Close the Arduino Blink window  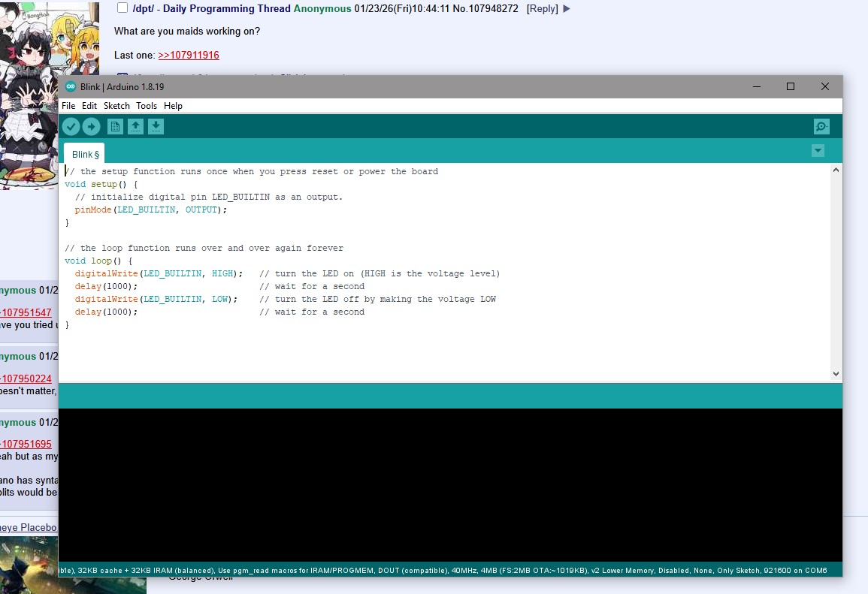pyautogui.click(x=825, y=86)
